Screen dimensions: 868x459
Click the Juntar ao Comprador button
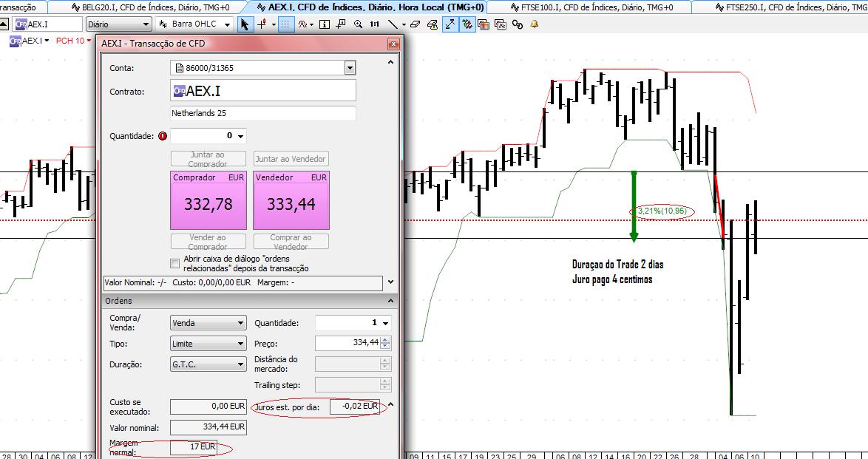point(208,159)
